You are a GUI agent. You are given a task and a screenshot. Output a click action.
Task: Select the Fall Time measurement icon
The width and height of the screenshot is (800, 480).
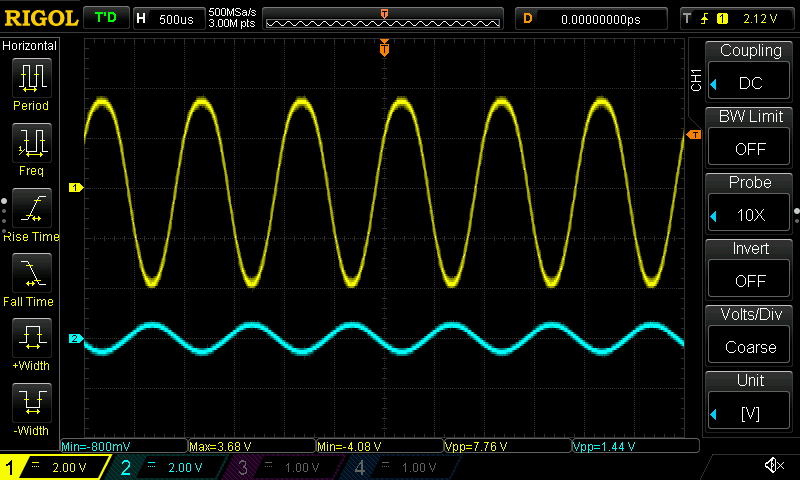[x=32, y=273]
